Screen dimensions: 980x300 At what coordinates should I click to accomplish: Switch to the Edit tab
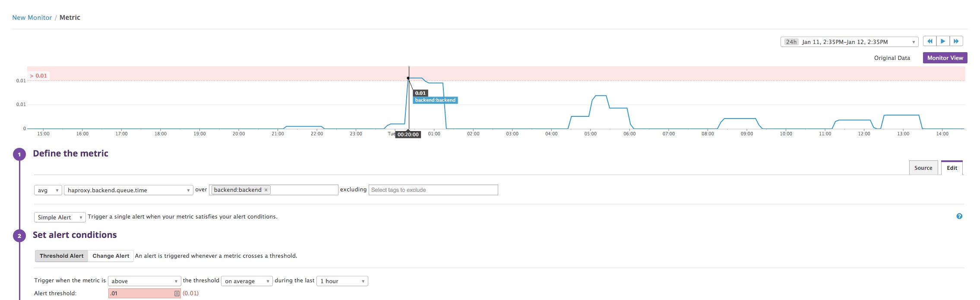pyautogui.click(x=952, y=168)
